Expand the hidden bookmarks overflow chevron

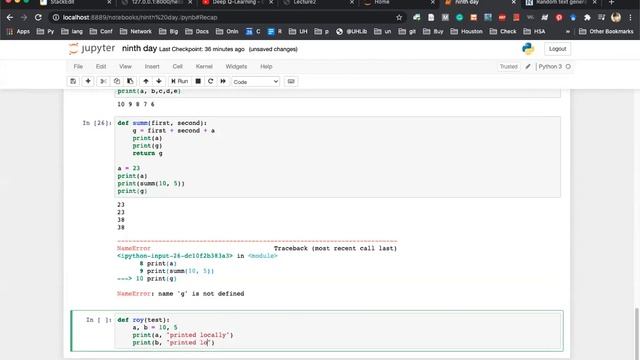pyautogui.click(x=567, y=31)
